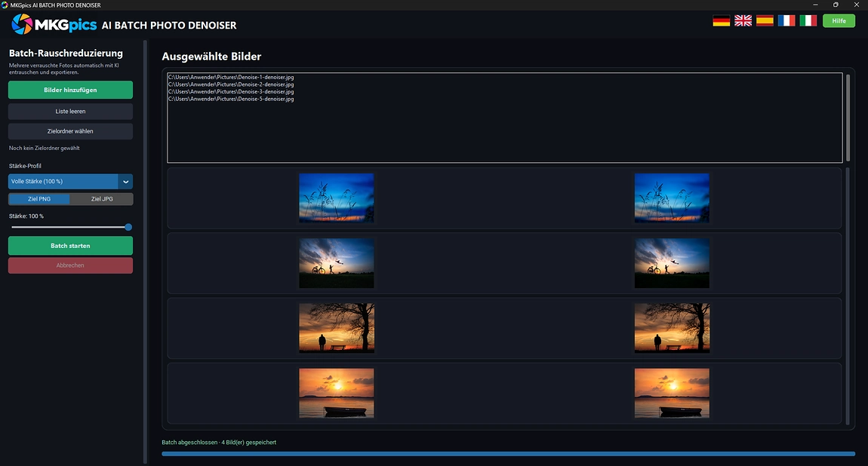
Task: Click the Stärke: 100 % value label
Action: (x=26, y=216)
